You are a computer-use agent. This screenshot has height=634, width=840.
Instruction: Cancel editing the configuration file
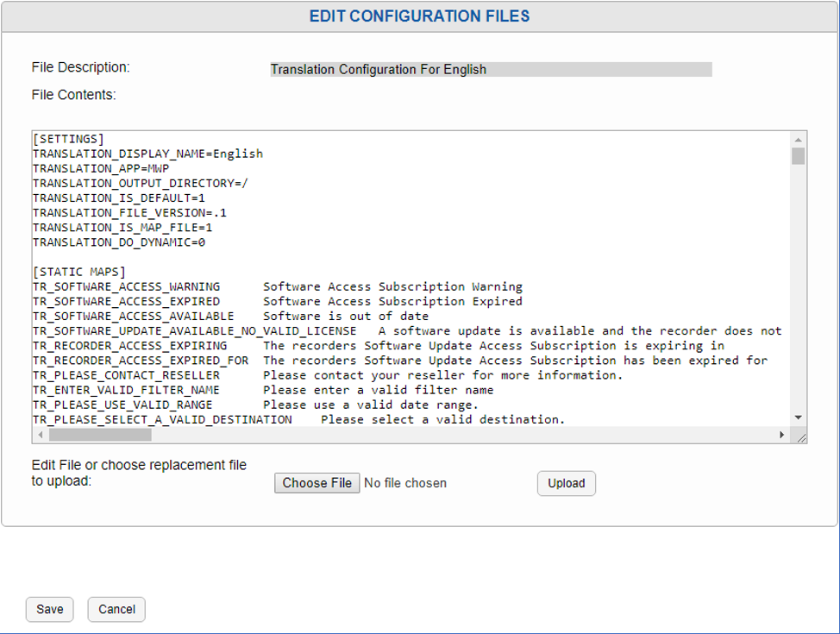tap(116, 609)
